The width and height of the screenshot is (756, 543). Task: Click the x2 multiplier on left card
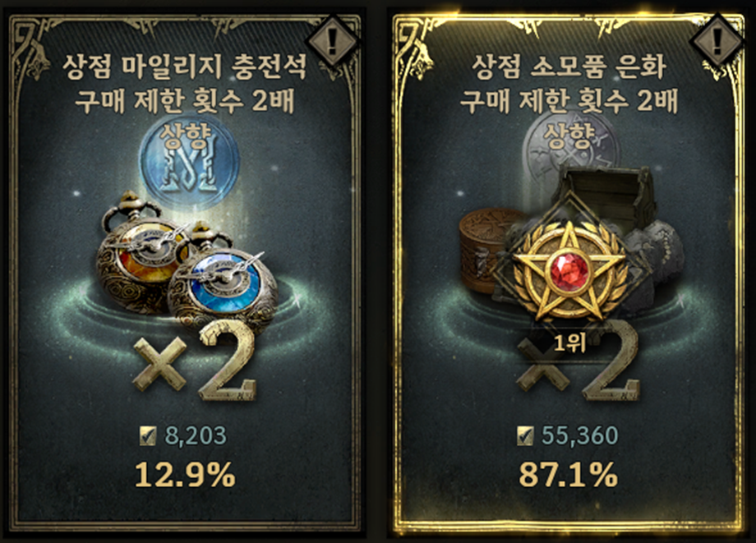[x=195, y=361]
